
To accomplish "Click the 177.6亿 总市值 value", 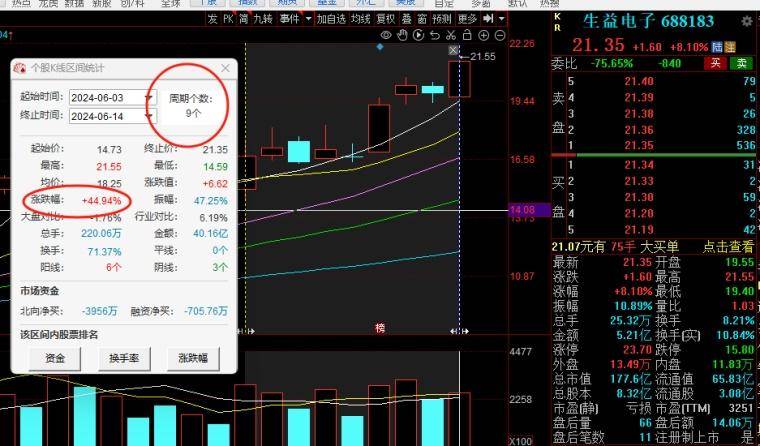I will [x=632, y=379].
